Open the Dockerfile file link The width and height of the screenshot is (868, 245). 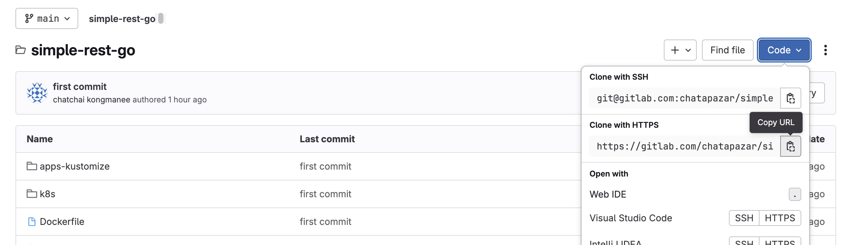point(62,222)
